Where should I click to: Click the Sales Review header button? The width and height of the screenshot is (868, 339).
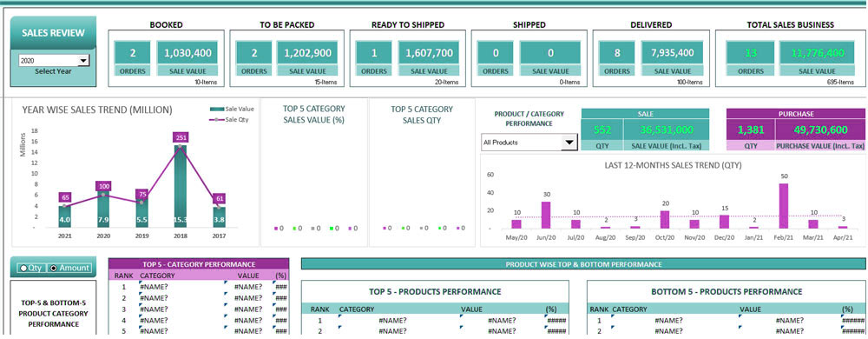[x=53, y=33]
